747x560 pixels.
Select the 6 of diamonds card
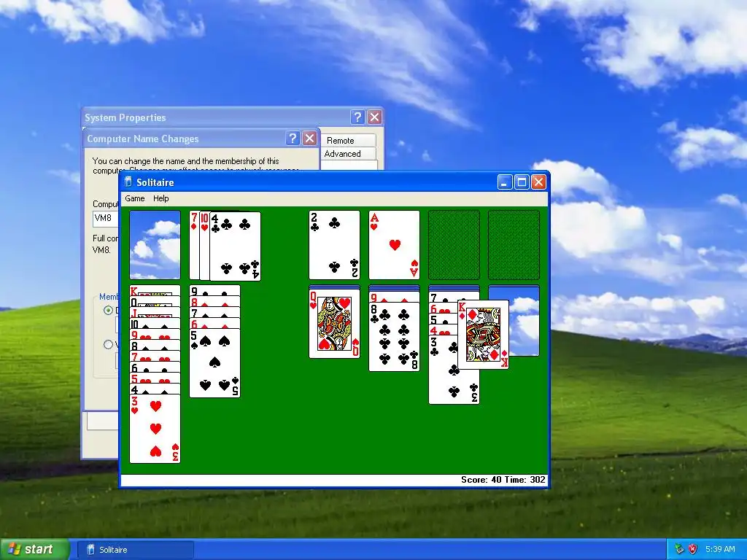pos(215,323)
